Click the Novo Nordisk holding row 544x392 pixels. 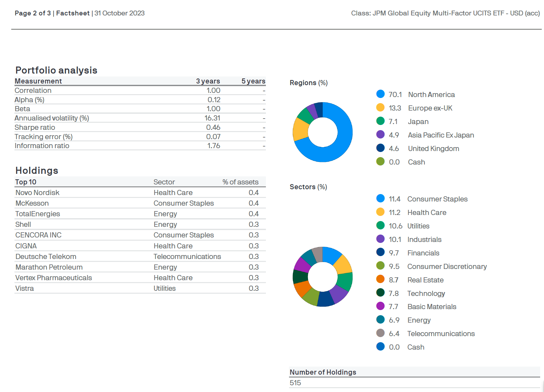point(38,192)
